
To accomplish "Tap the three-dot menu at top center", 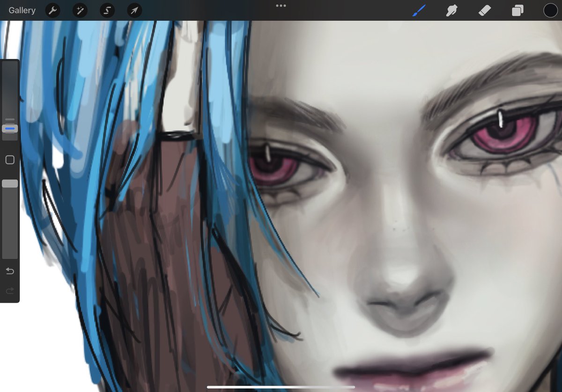I will coord(281,6).
